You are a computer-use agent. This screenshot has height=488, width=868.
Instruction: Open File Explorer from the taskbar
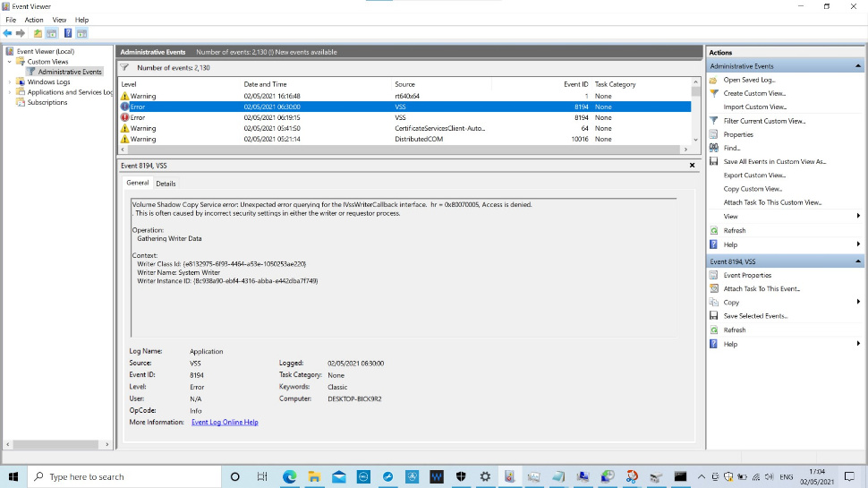(x=314, y=476)
